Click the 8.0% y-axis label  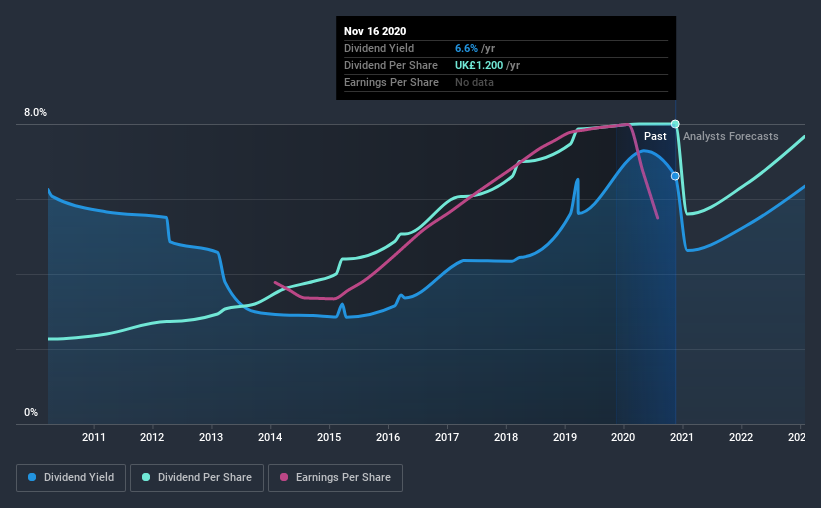35,113
